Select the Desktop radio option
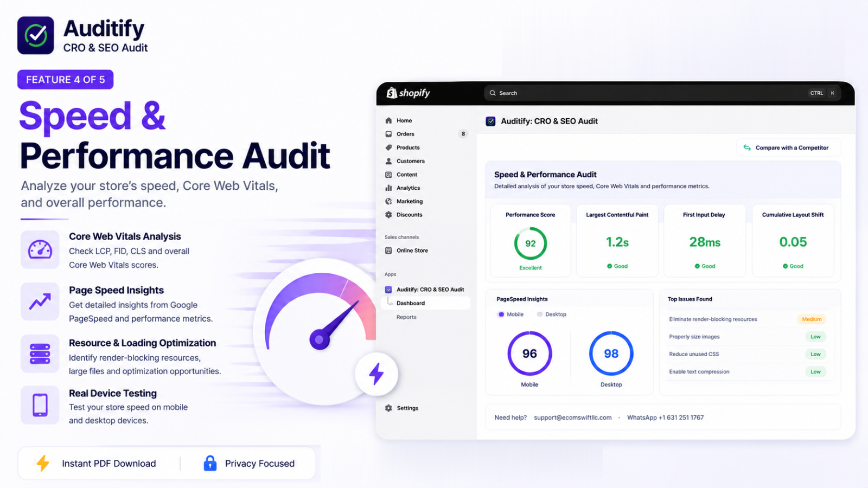Image resolution: width=868 pixels, height=488 pixels. coord(540,314)
